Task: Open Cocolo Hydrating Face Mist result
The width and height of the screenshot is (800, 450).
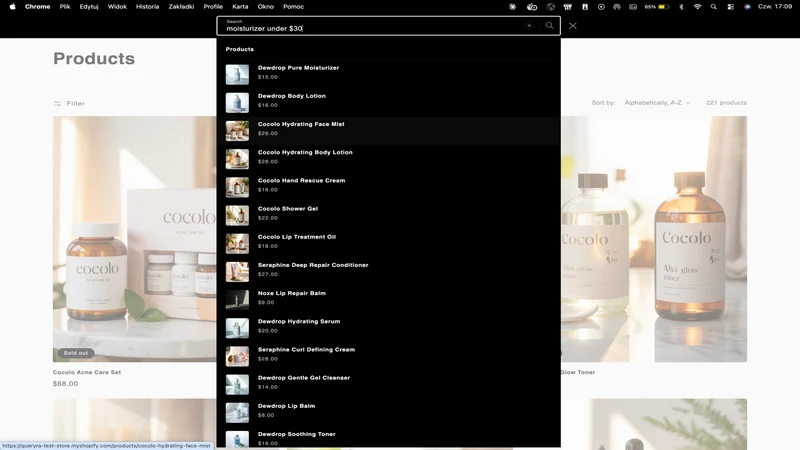Action: (388, 131)
